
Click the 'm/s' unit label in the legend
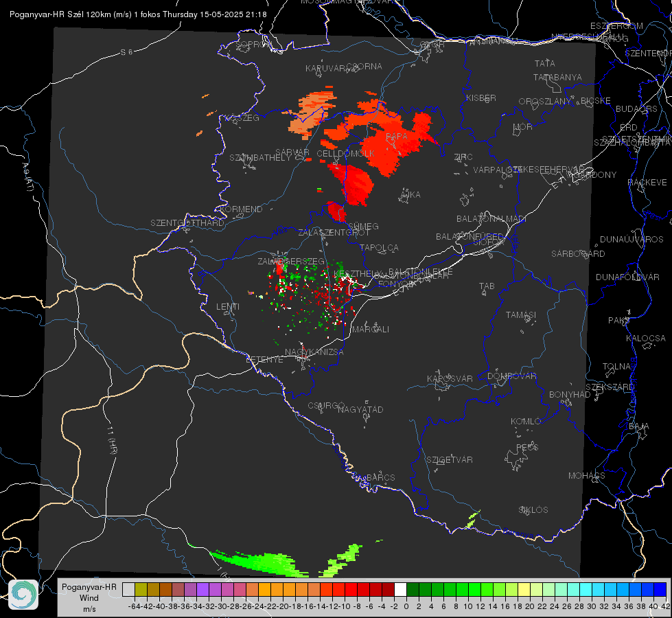pos(89,609)
